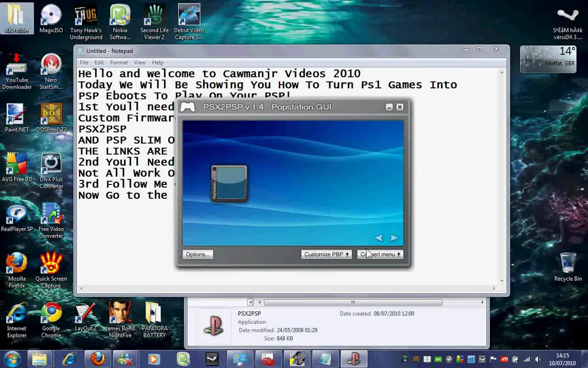Expand the Convert menu panel
Image resolution: width=588 pixels, height=368 pixels.
[x=380, y=254]
